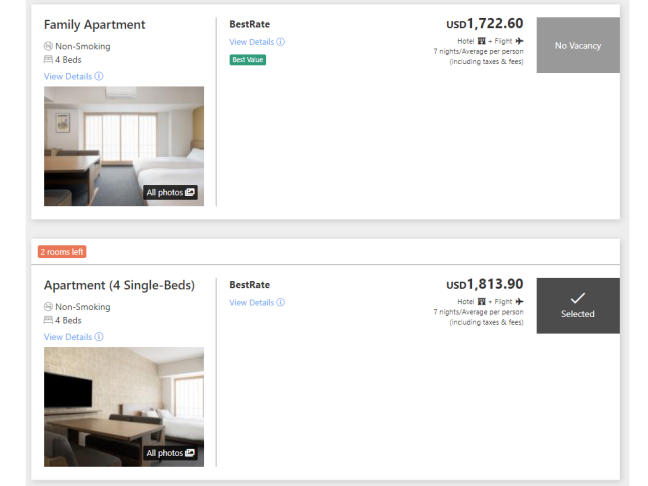The height and width of the screenshot is (486, 648).
Task: Open All photos for Apartment (4 Single-Beds)
Action: point(170,453)
